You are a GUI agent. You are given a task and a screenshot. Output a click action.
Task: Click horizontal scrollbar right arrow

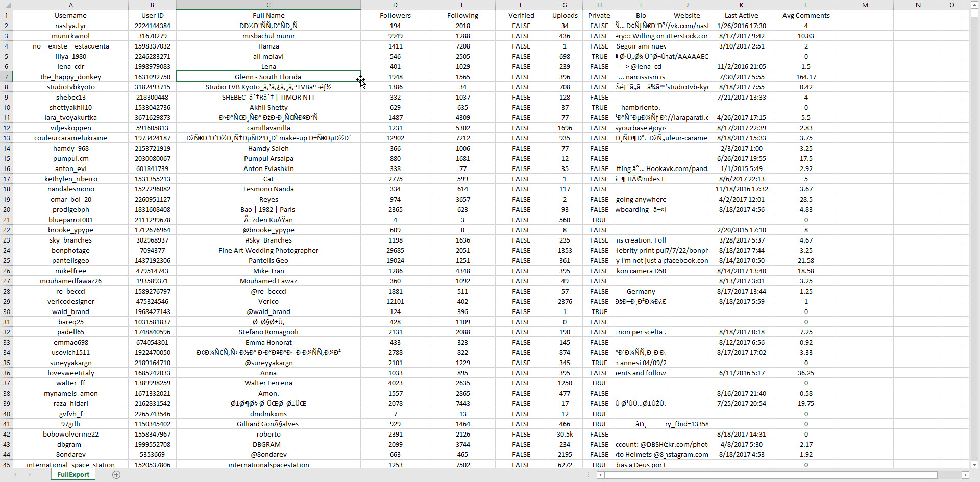click(965, 475)
